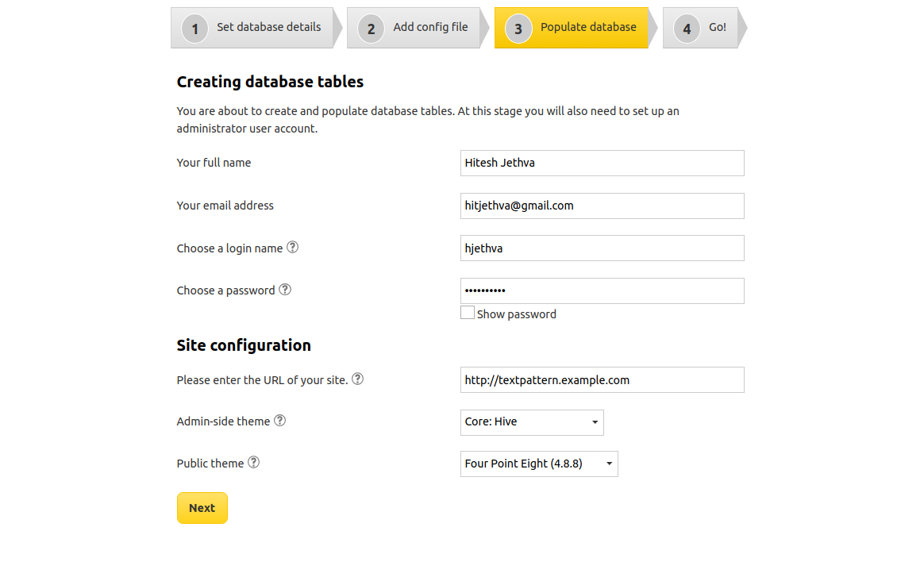
Task: Click help icon next to password label
Action: (285, 290)
